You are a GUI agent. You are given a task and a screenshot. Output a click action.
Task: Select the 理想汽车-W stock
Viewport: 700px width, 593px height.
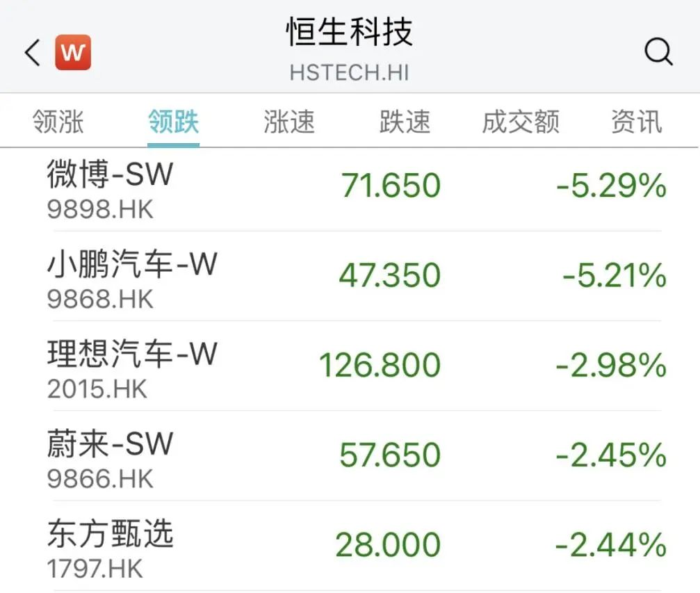pyautogui.click(x=132, y=366)
